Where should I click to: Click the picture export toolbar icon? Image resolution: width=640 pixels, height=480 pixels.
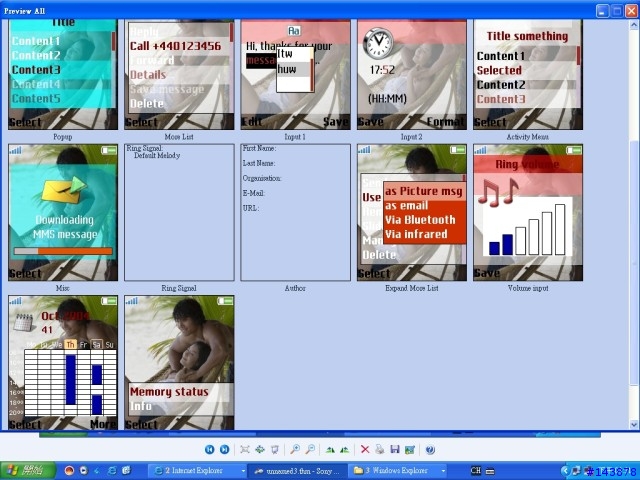tap(410, 449)
